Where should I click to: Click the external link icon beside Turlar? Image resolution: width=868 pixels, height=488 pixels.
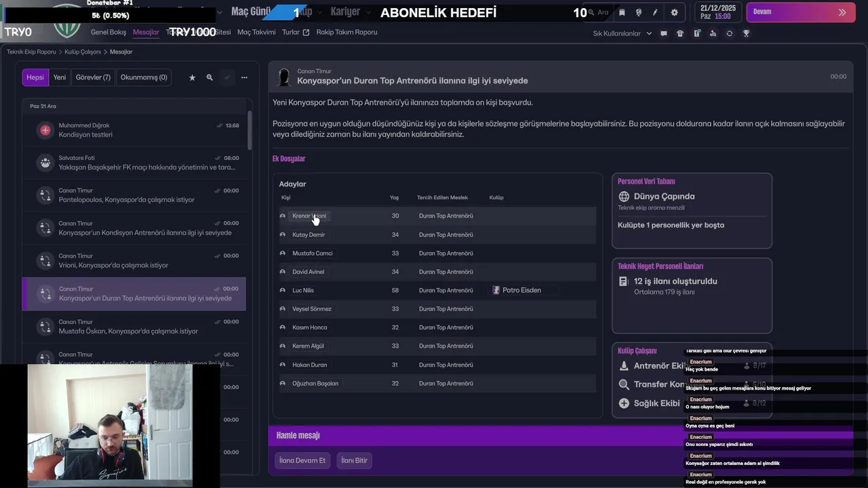pos(306,33)
